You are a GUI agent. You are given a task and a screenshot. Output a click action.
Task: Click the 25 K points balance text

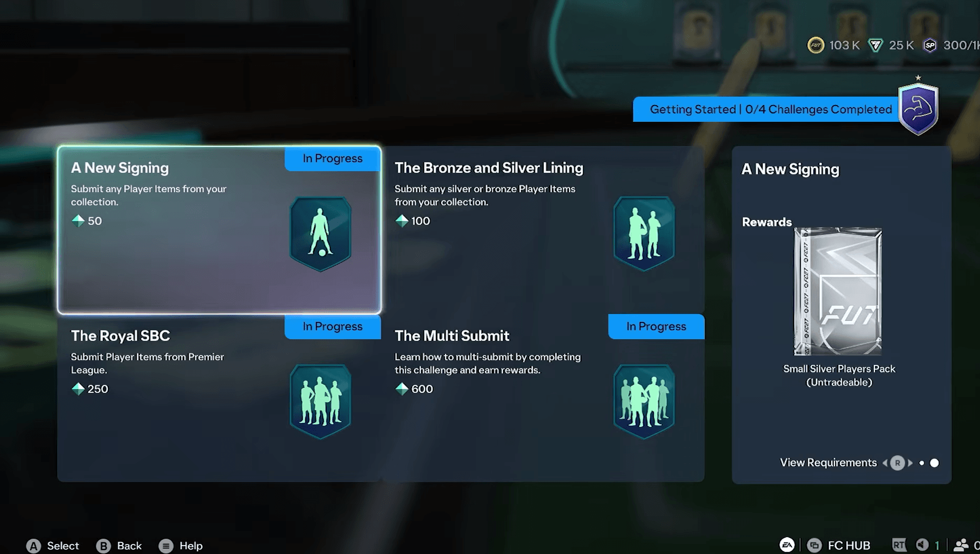pyautogui.click(x=901, y=46)
